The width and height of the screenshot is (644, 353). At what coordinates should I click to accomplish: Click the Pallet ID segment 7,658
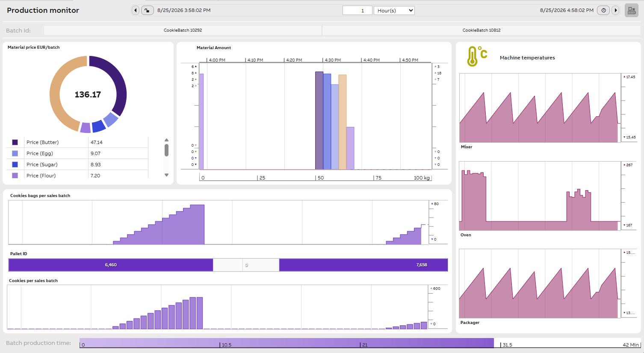tap(363, 265)
